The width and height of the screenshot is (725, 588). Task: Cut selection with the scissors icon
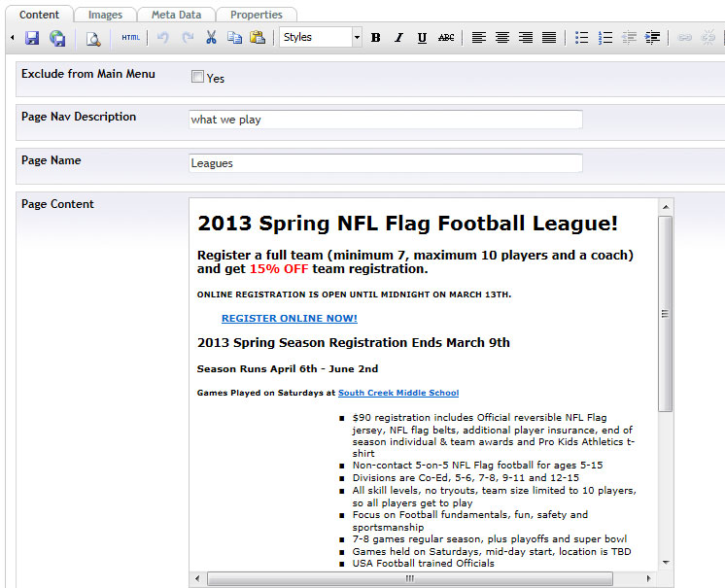point(211,38)
